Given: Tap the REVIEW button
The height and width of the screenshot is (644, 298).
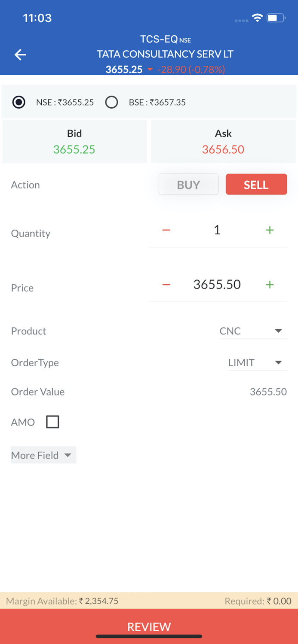Looking at the screenshot, I should pos(149,626).
